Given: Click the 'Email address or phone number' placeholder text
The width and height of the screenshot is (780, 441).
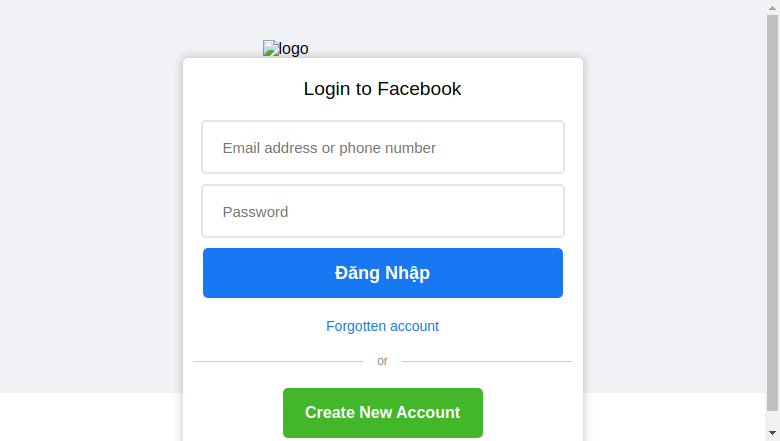Looking at the screenshot, I should coord(329,148).
